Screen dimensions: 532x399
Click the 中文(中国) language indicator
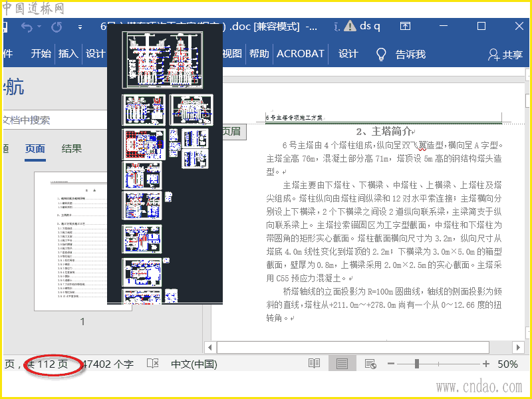tap(194, 364)
